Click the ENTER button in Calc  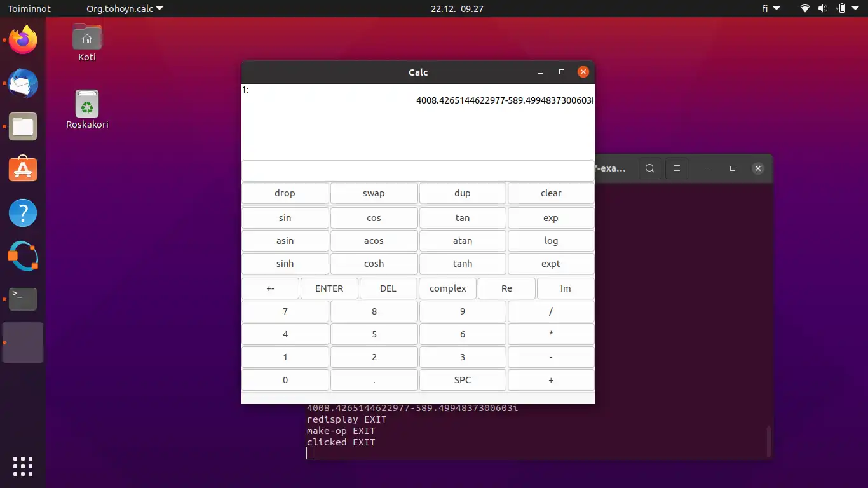click(329, 288)
